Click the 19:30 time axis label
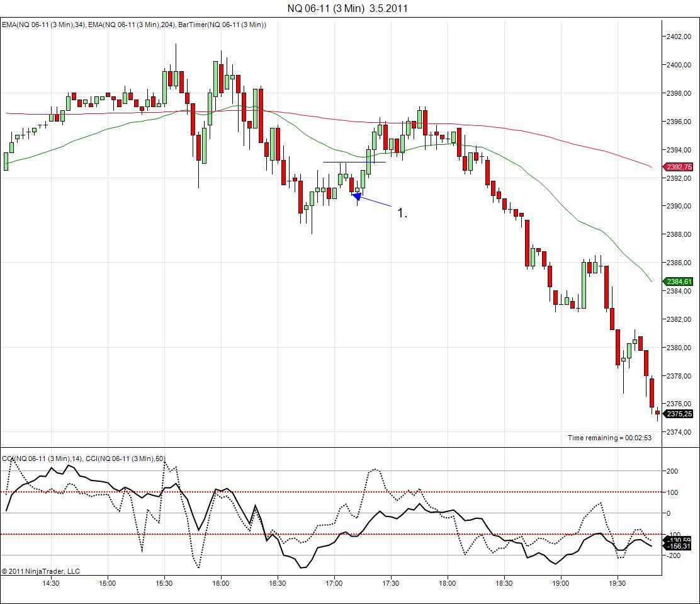The height and width of the screenshot is (604, 700). pyautogui.click(x=618, y=583)
